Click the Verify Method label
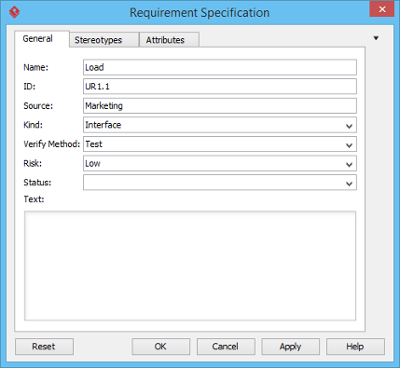 click(x=52, y=144)
